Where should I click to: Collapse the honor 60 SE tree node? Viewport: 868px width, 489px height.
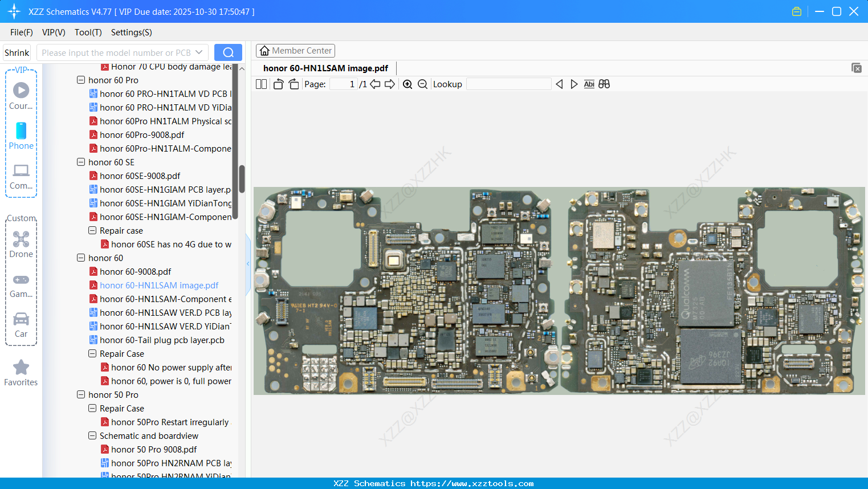(x=81, y=162)
